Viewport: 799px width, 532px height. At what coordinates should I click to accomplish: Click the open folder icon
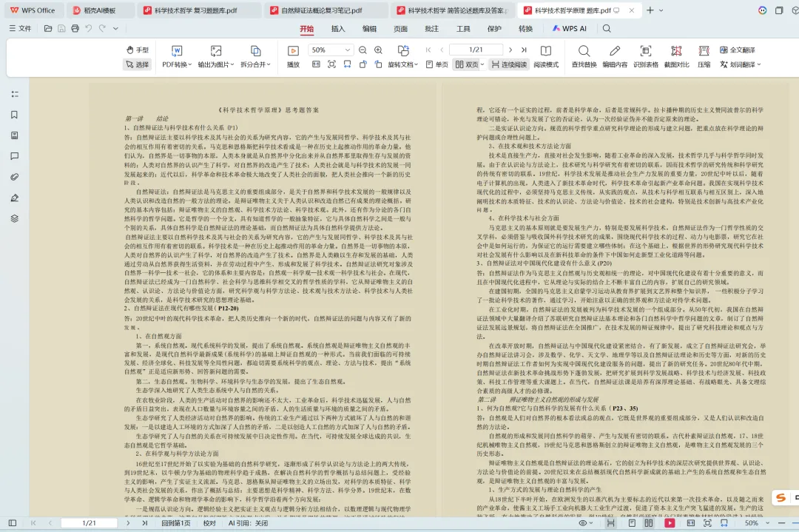48,29
